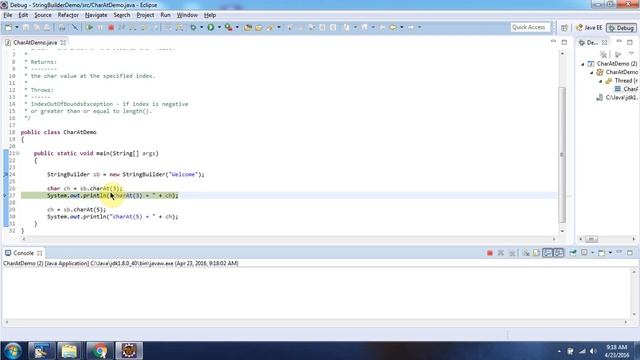Click the Resume debug toolbar icon
The height and width of the screenshot is (360, 640).
coord(89,27)
